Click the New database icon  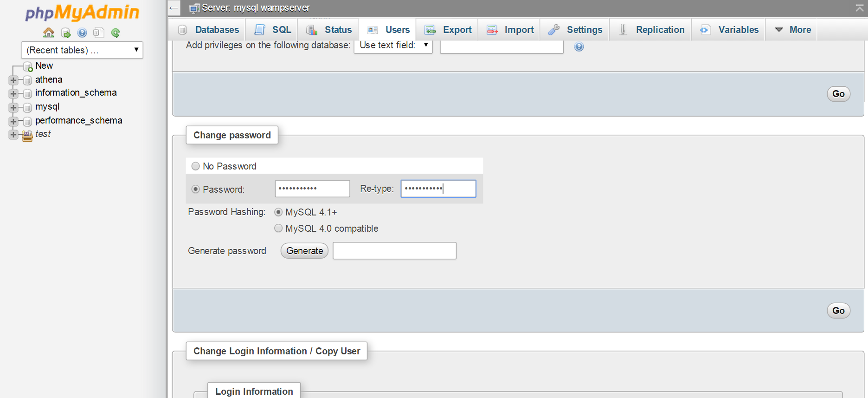pos(28,66)
